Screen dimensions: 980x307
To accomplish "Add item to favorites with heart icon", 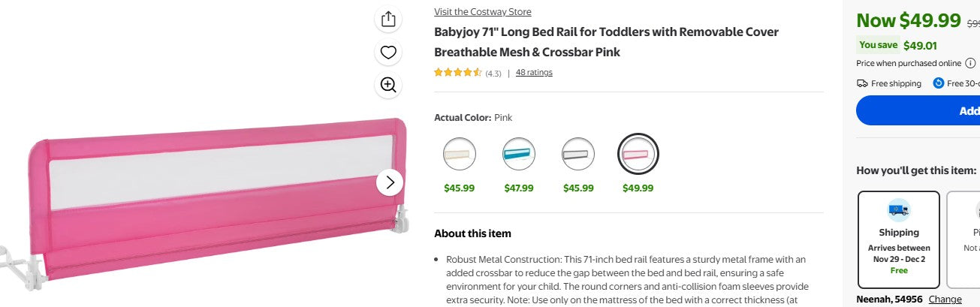I will coord(388,53).
